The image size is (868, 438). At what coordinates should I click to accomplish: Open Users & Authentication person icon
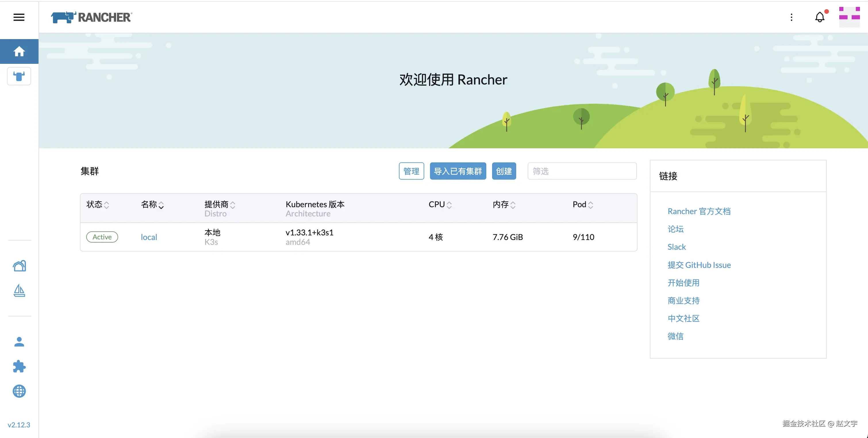tap(19, 342)
